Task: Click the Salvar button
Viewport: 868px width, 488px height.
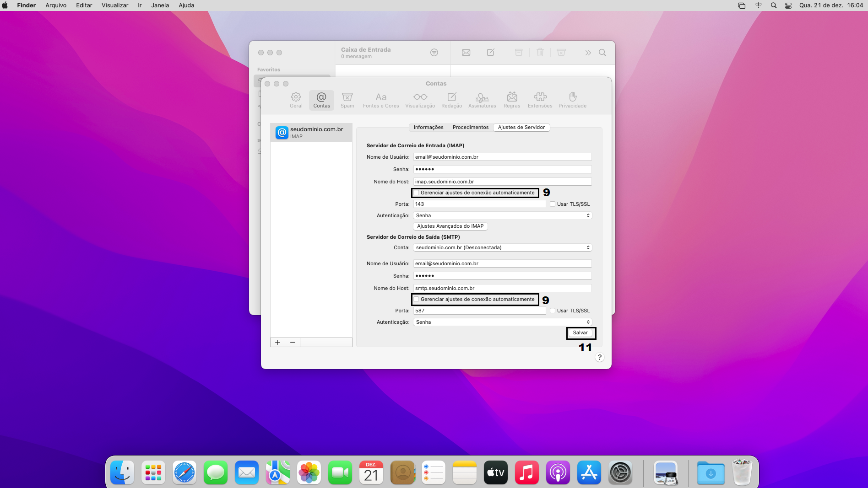Action: click(580, 333)
